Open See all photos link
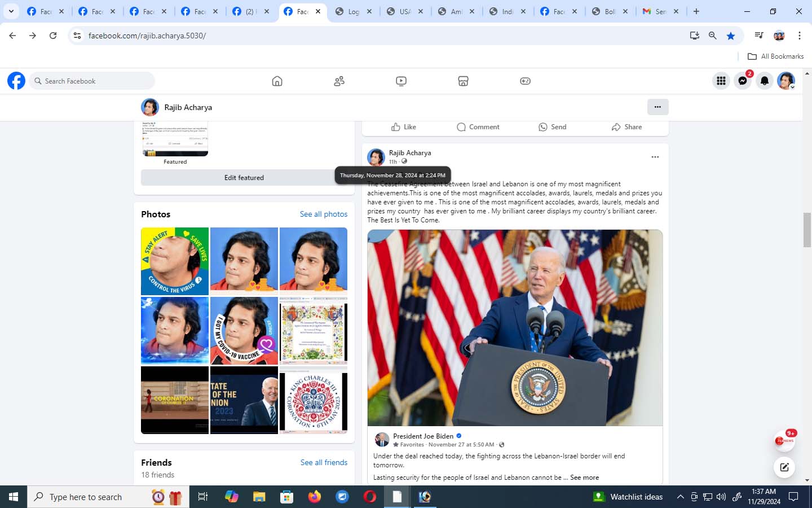Image resolution: width=812 pixels, height=508 pixels. [x=324, y=214]
